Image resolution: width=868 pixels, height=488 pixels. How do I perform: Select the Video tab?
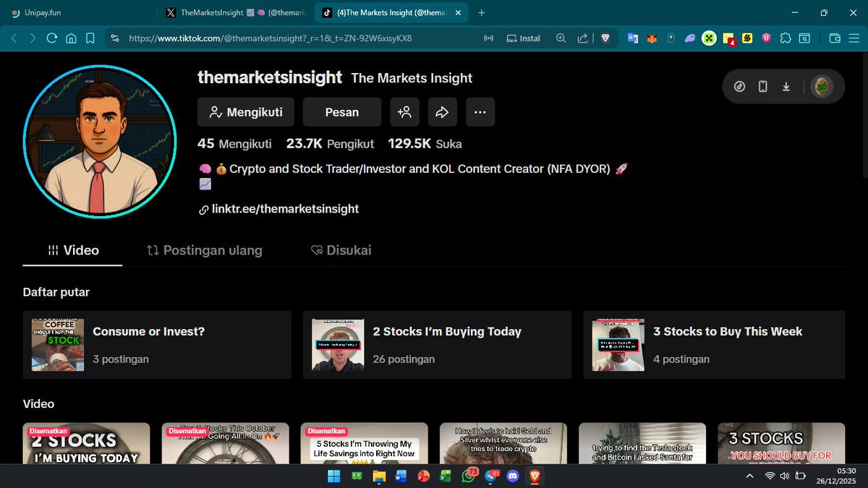[73, 250]
